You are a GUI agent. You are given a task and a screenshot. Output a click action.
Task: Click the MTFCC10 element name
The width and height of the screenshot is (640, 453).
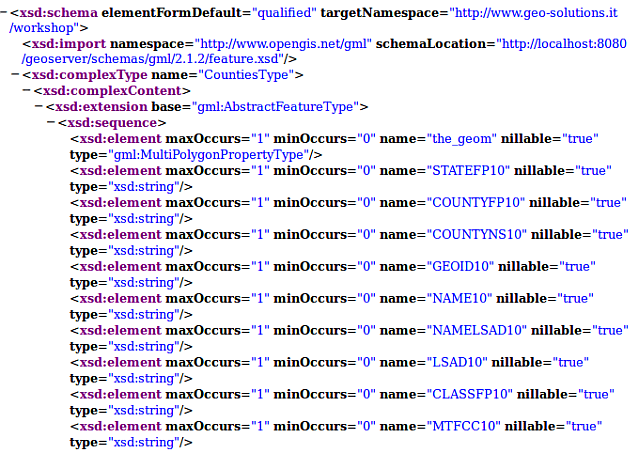(x=463, y=426)
